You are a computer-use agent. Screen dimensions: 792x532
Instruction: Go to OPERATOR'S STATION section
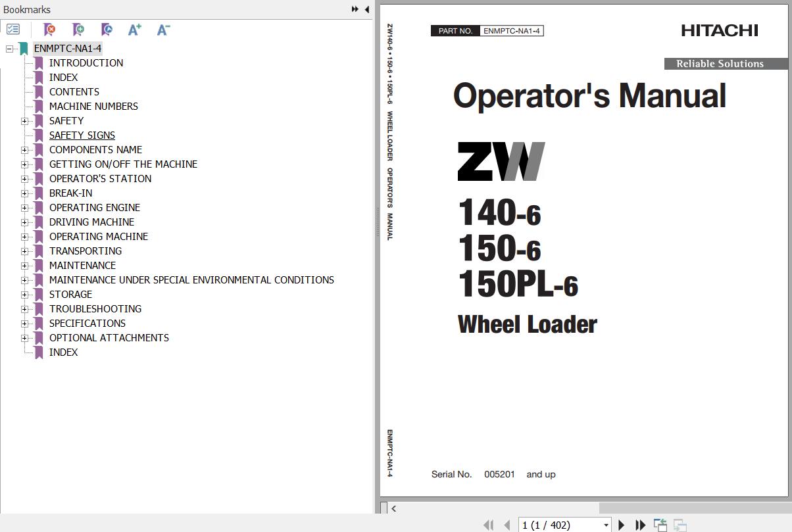[x=101, y=179]
